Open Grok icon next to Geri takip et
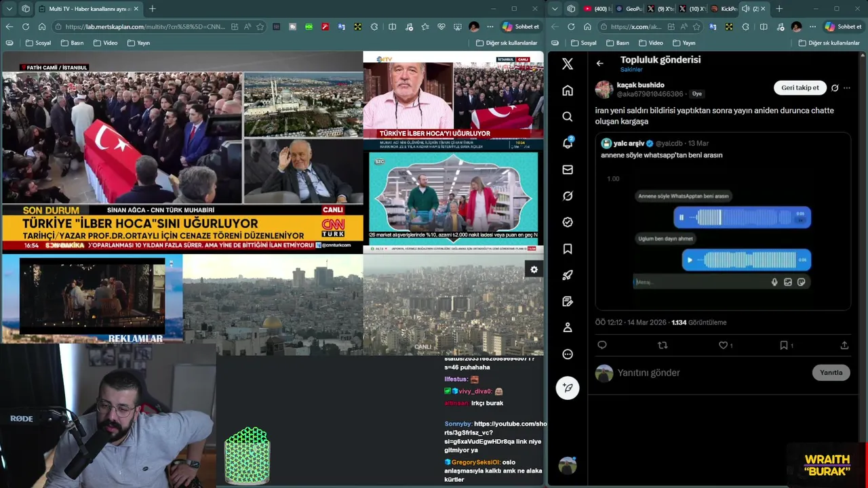 coord(835,88)
